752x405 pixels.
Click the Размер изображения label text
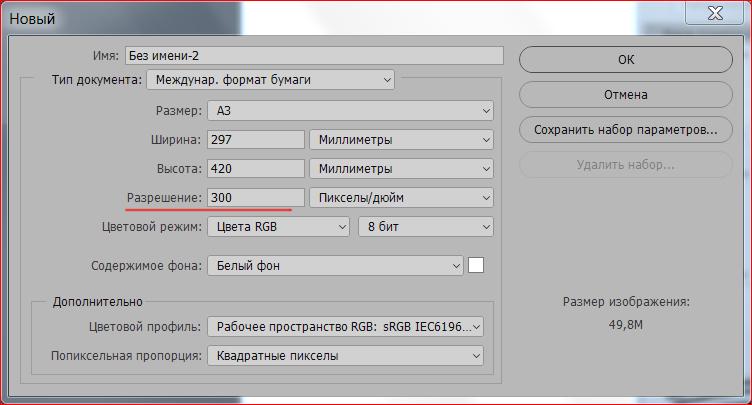click(626, 302)
